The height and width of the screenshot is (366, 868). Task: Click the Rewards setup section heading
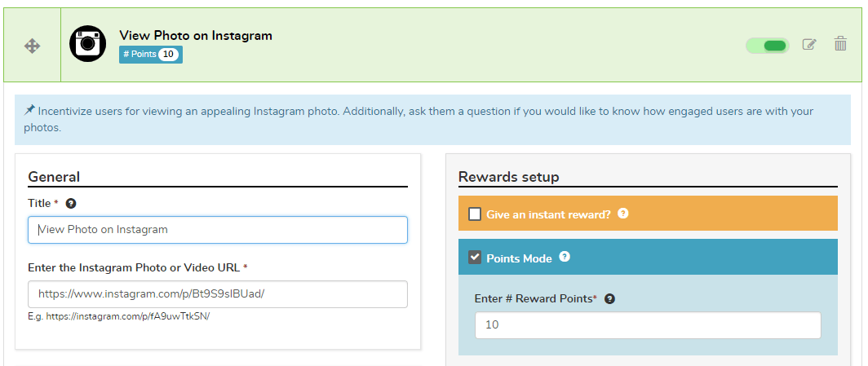(x=508, y=177)
